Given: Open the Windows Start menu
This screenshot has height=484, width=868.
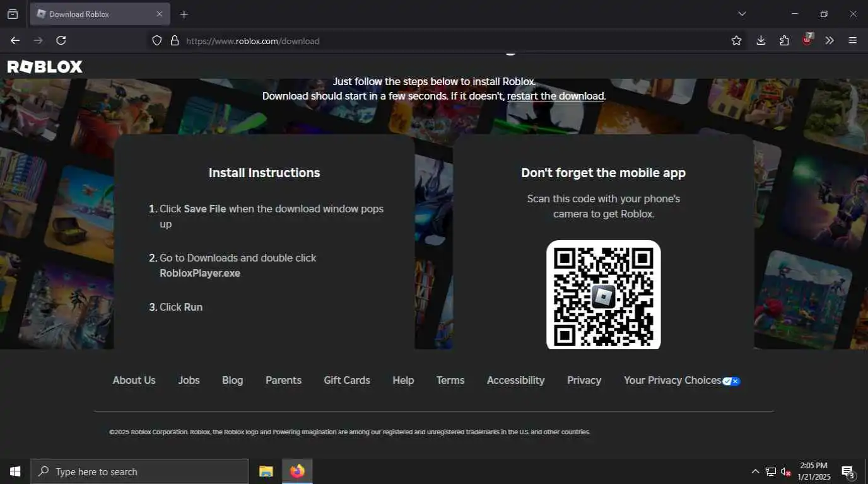Looking at the screenshot, I should click(15, 471).
